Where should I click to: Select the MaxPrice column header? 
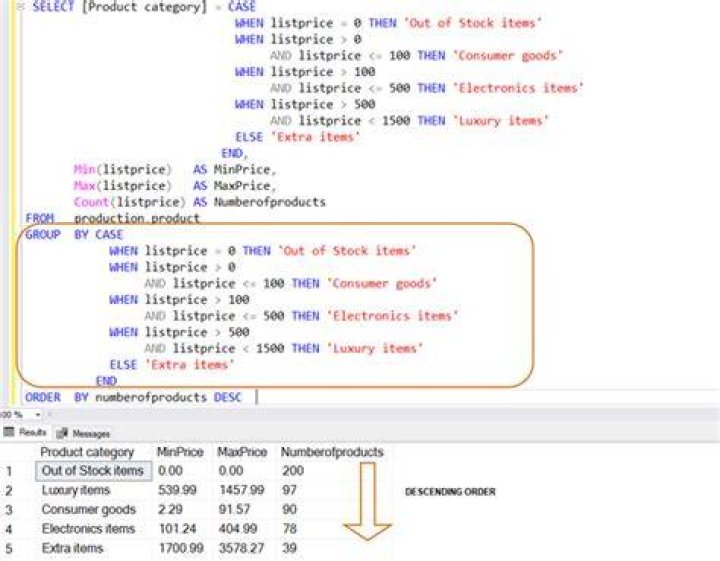(x=242, y=452)
